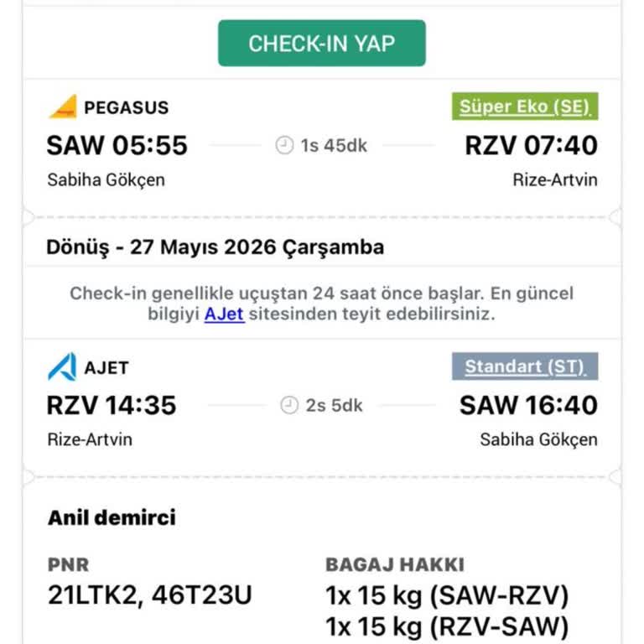Click the 1x 15 kg (RZV-SAW) baggage line
644x644 pixels.
[x=447, y=626]
